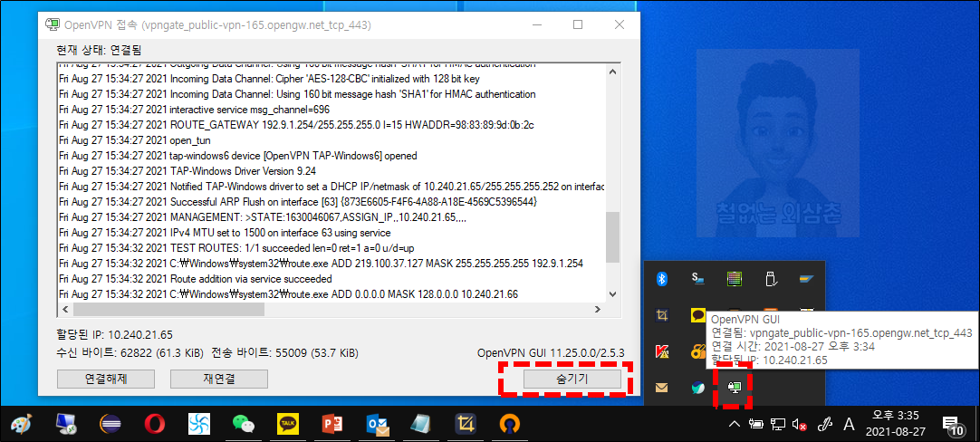Open Eclipse from the taskbar
Image resolution: width=980 pixels, height=442 pixels.
click(110, 425)
